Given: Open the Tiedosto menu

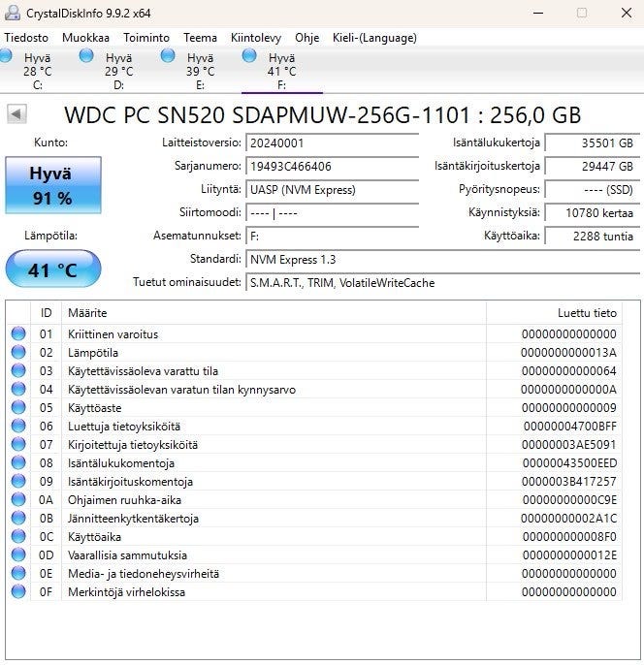Looking at the screenshot, I should coord(26,38).
